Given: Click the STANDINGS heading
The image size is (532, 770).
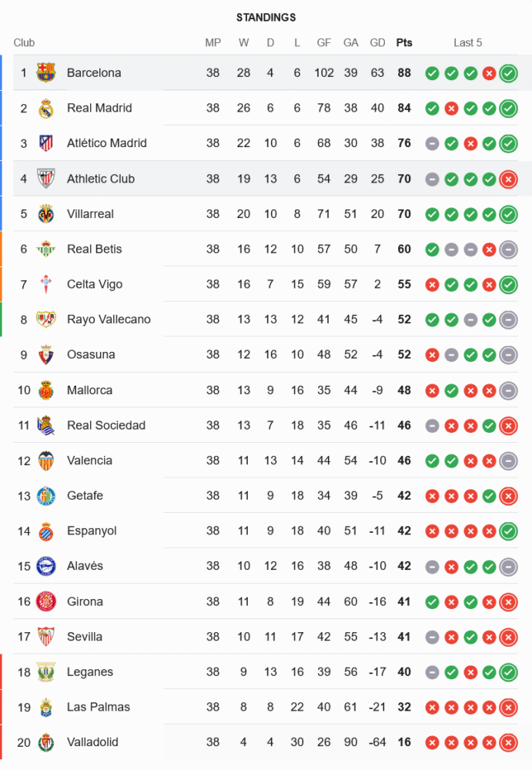Looking at the screenshot, I should click(x=266, y=18).
